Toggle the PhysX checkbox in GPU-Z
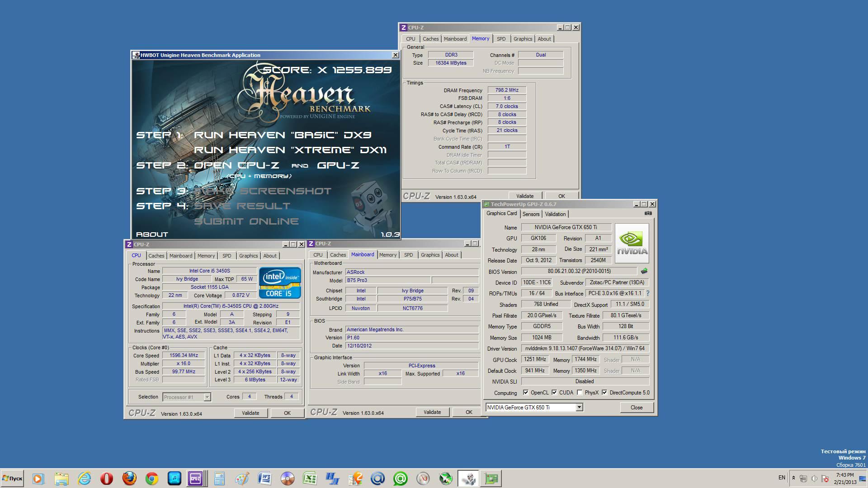Viewport: 868px width, 488px height. 580,392
